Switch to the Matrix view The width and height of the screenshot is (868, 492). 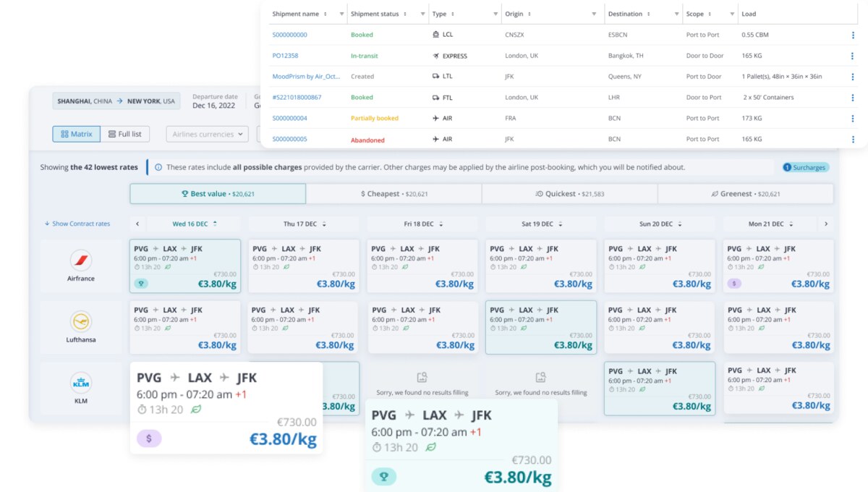click(x=77, y=134)
